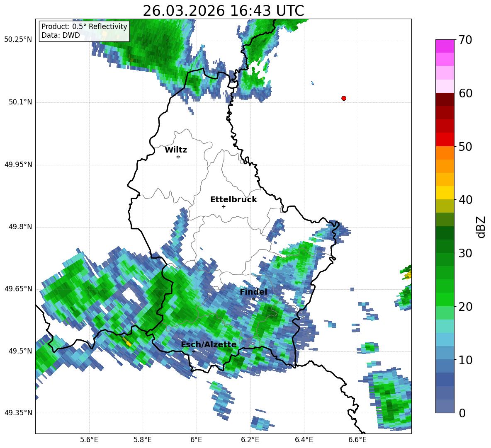491x448 pixels.
Task: Click the 49.5°N latitude label
Action: 20,351
